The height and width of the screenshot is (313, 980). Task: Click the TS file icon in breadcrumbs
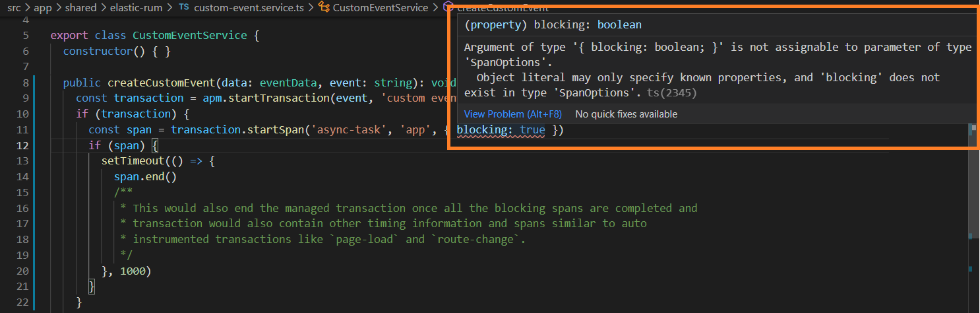pos(185,7)
